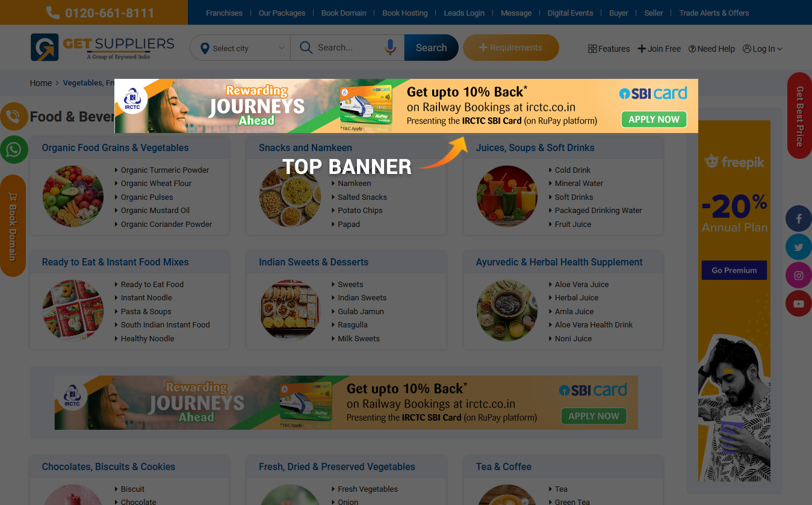Click the Get Best Price side tab
The width and height of the screenshot is (812, 505).
[799, 116]
